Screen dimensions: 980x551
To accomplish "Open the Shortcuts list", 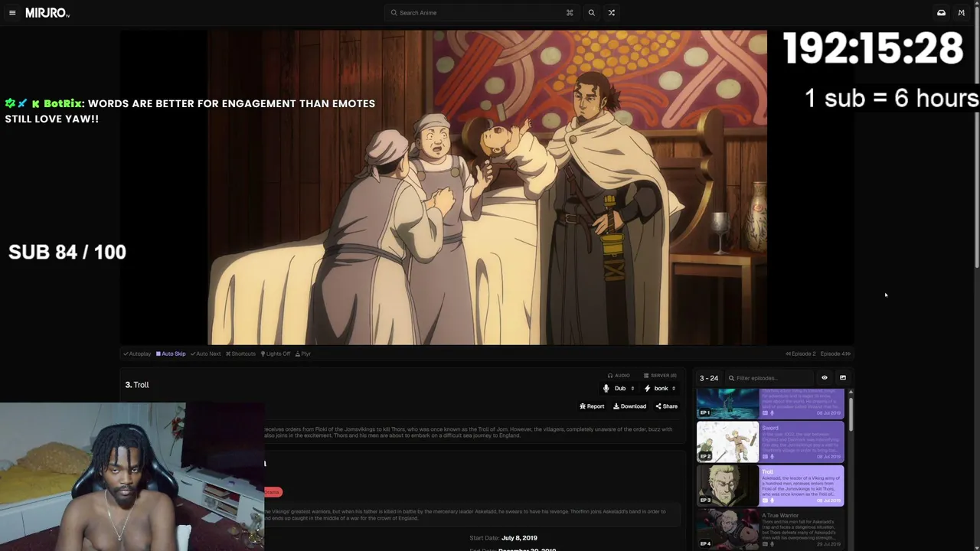I will pos(240,354).
